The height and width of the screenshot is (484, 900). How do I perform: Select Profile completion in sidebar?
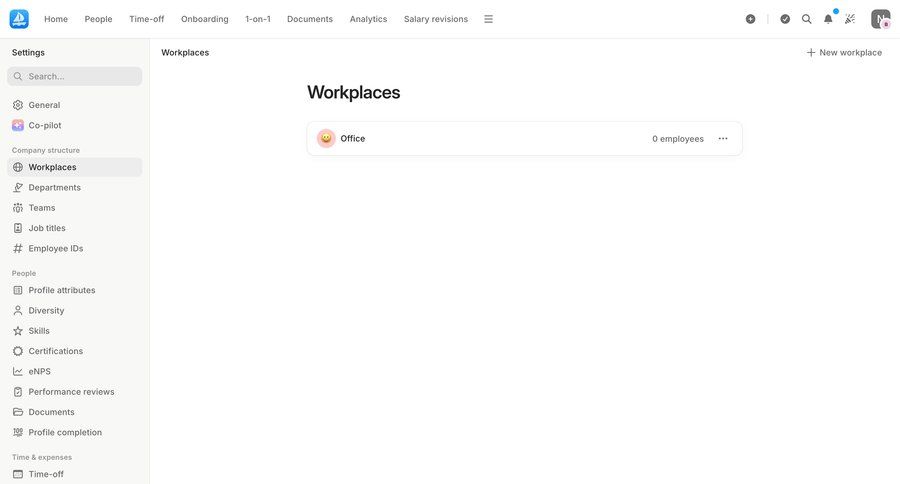click(75, 432)
